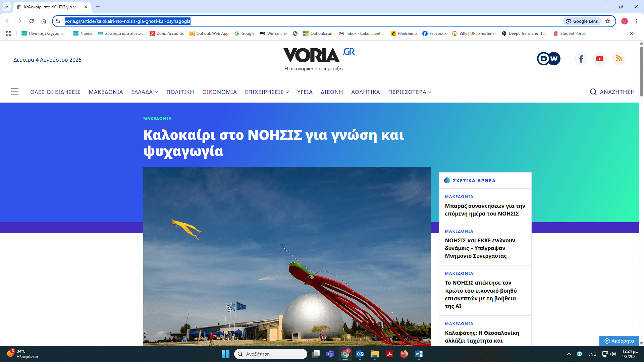Show more bookmarks with chevron arrows

(632, 34)
